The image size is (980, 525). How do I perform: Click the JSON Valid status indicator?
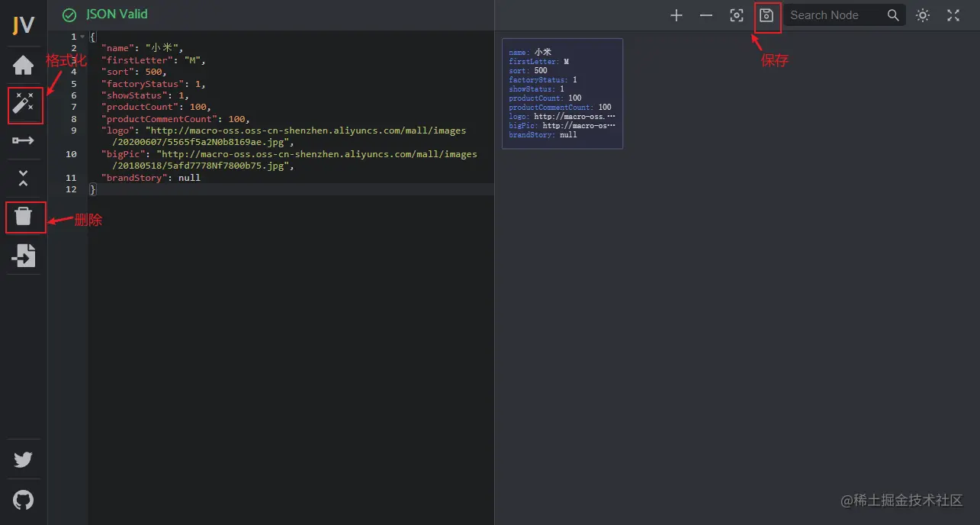(105, 14)
